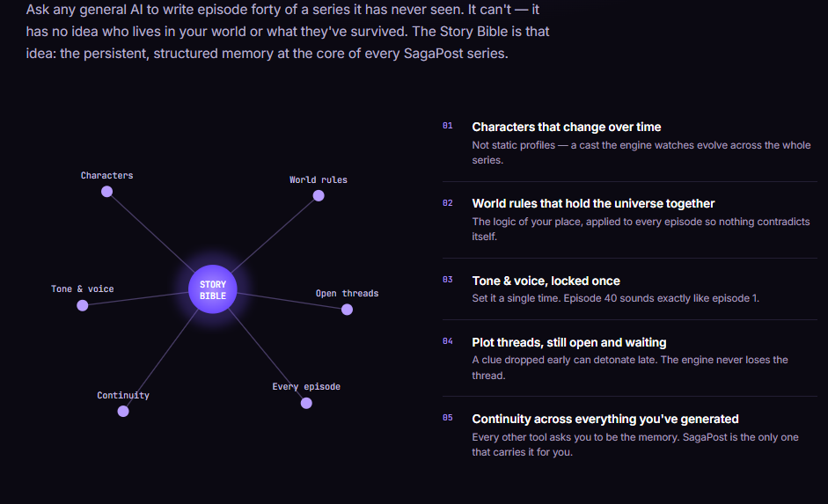Screen dimensions: 828x504
Task: Click the 05 feature number marker
Action: click(x=447, y=418)
